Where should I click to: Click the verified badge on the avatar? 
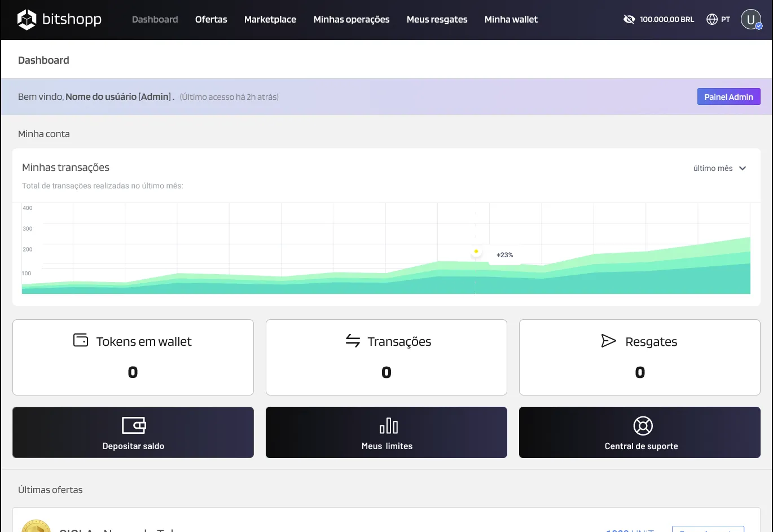(759, 26)
